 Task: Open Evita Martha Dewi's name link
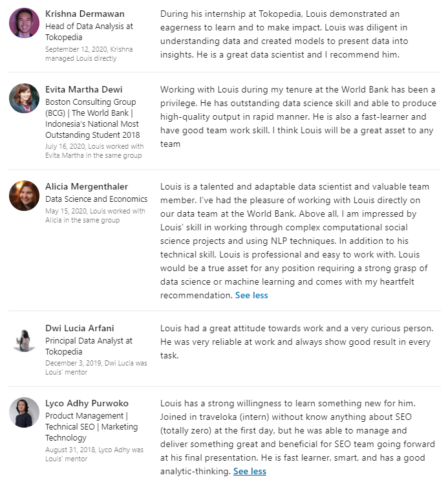click(83, 89)
